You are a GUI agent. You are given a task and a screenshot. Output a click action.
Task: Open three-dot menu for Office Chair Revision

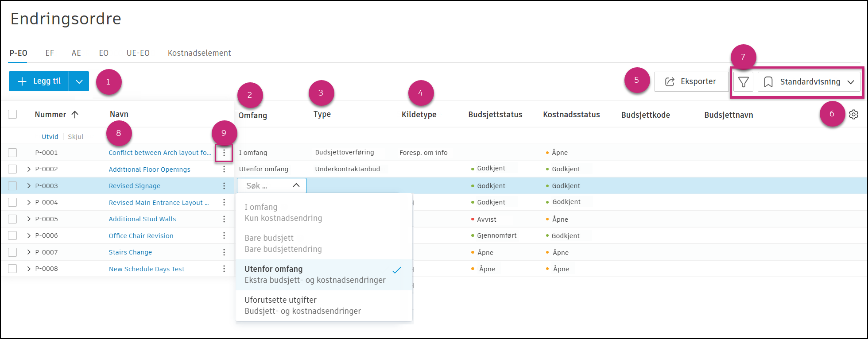tap(224, 235)
